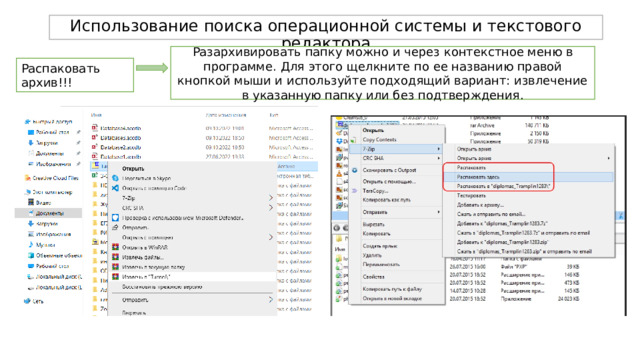Expand CRC SHA arrow in right context menu
This screenshot has height=360, width=640.
[439, 158]
